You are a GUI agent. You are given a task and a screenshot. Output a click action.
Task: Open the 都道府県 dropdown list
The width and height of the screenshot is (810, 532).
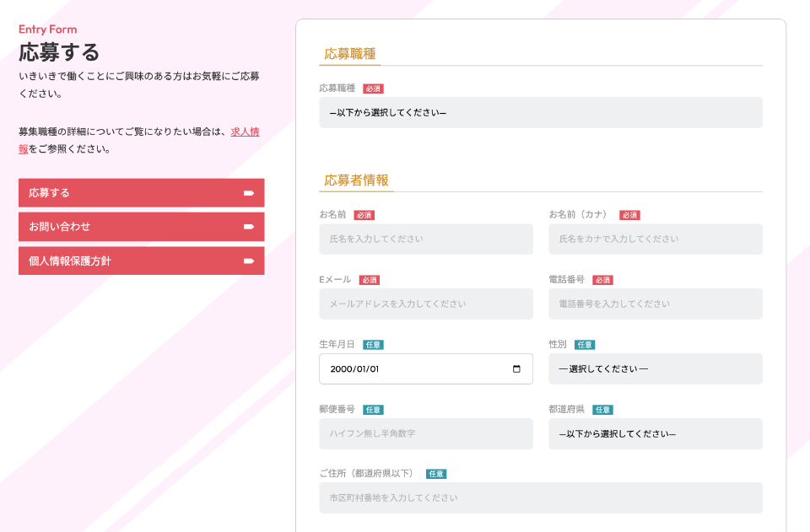point(655,434)
